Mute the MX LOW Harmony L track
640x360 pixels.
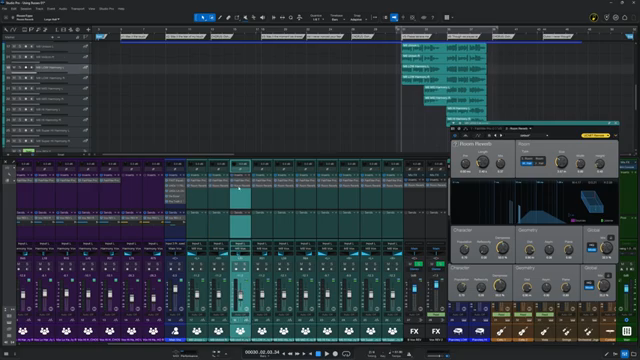click(x=14, y=67)
